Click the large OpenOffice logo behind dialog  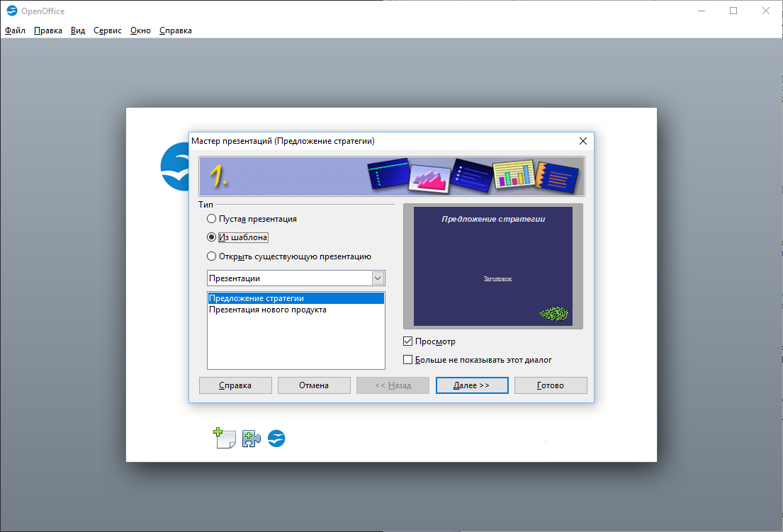click(x=175, y=166)
